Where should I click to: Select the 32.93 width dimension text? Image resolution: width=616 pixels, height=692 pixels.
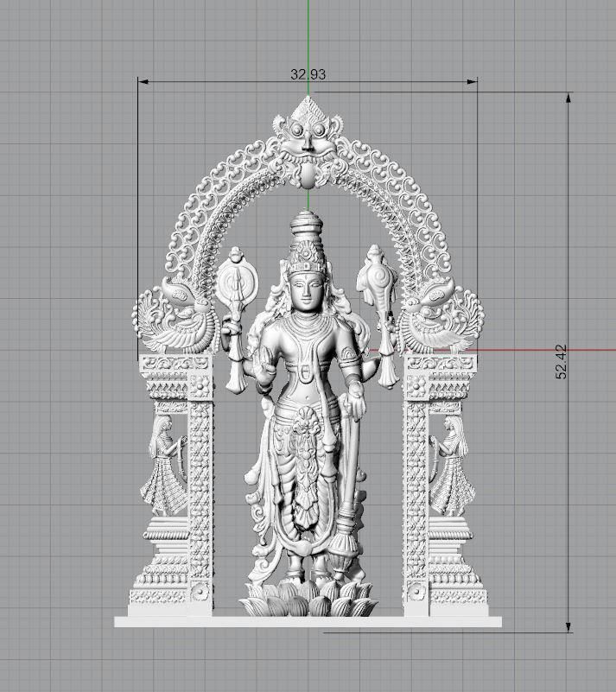tap(308, 74)
